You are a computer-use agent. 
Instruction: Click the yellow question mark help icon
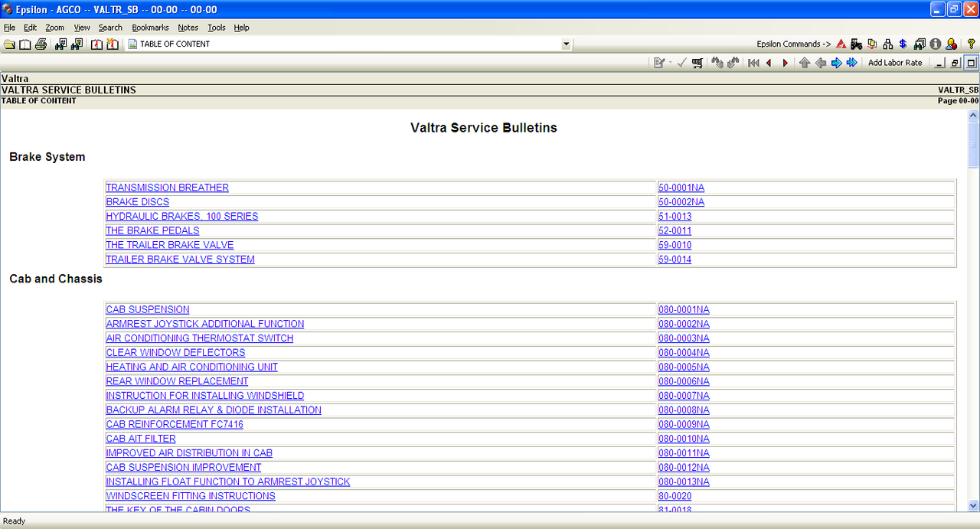pyautogui.click(x=971, y=44)
